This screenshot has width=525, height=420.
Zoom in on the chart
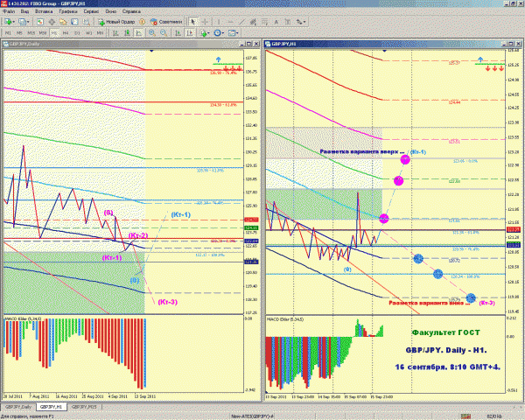[x=152, y=33]
